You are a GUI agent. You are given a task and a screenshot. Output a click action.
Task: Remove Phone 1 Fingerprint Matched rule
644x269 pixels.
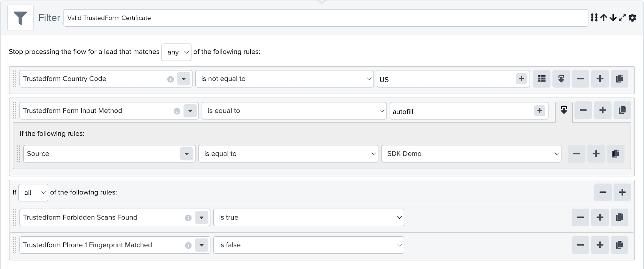pyautogui.click(x=581, y=245)
